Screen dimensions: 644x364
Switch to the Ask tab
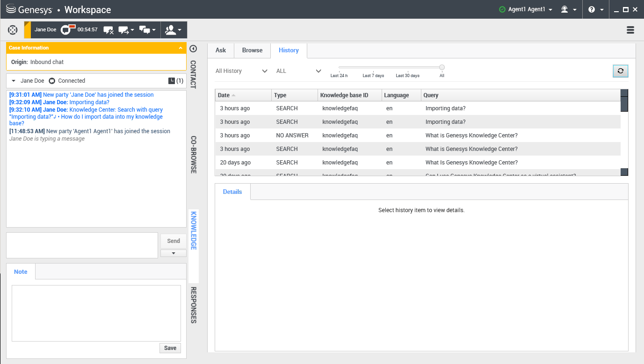pyautogui.click(x=221, y=50)
